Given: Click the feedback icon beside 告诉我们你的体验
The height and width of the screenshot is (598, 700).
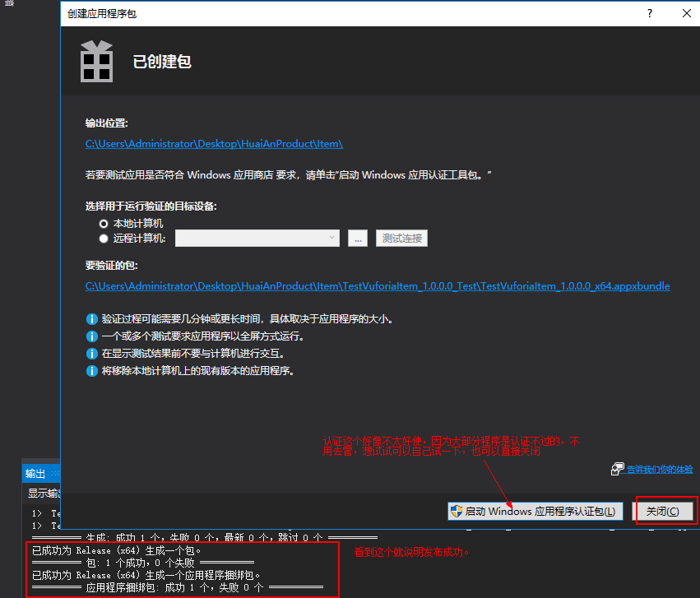Looking at the screenshot, I should (618, 469).
